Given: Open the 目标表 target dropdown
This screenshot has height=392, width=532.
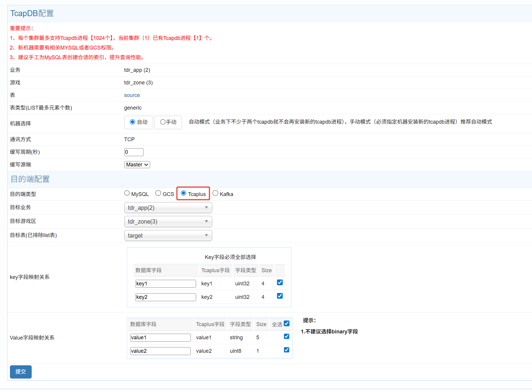Looking at the screenshot, I should [168, 236].
